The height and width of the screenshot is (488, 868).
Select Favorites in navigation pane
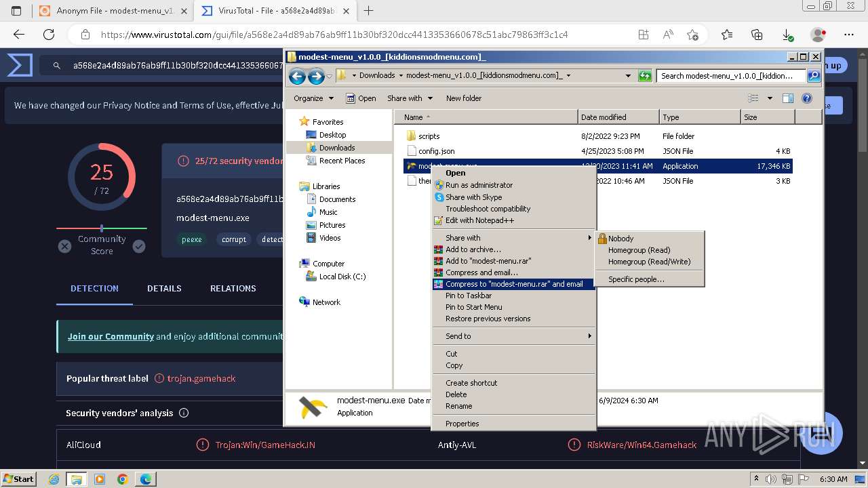[x=328, y=122]
